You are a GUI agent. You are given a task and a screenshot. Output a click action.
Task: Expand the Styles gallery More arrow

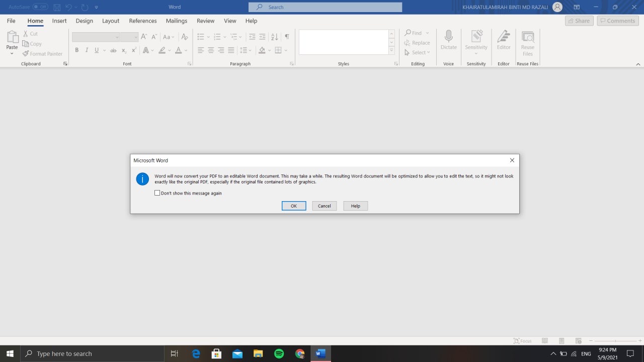(x=391, y=51)
